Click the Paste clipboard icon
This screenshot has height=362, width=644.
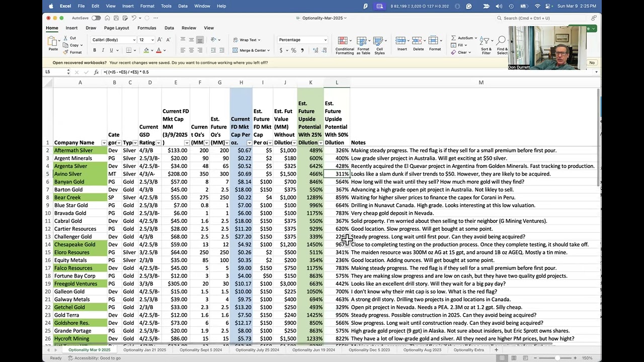(53, 42)
